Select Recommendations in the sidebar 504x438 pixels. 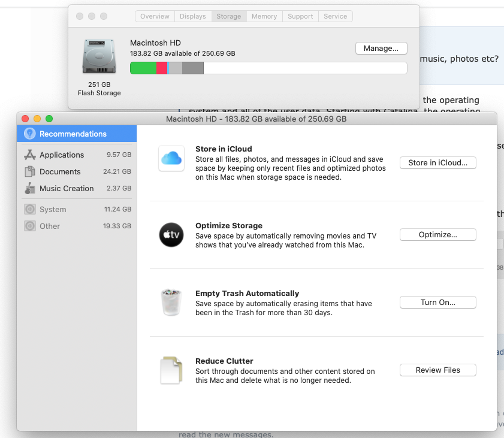coord(77,134)
